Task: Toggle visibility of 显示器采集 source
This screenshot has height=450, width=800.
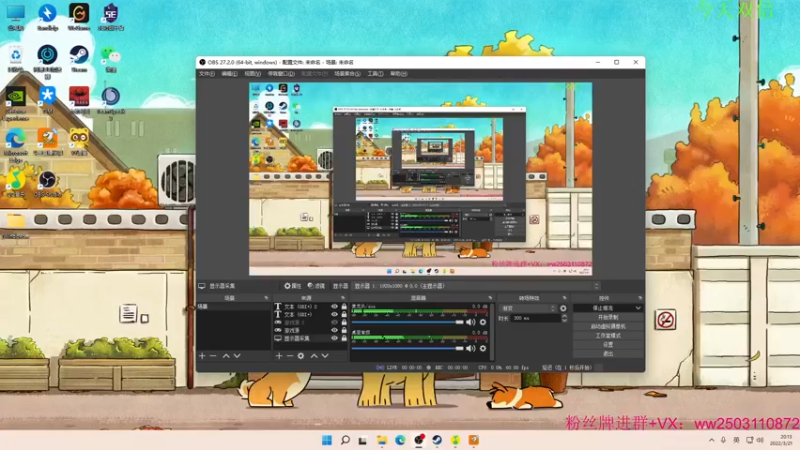Action: pyautogui.click(x=334, y=338)
